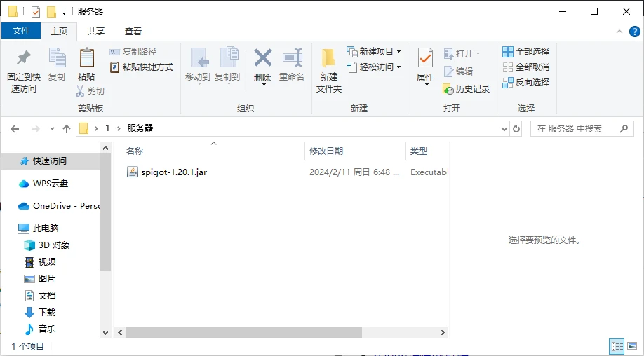Click title bar new folder icon

[x=51, y=12]
